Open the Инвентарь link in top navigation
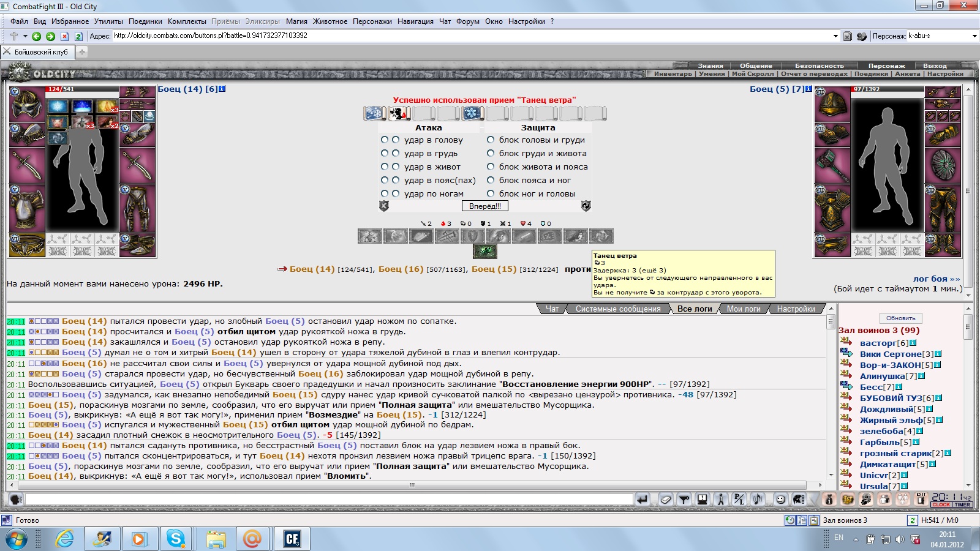 coord(673,73)
